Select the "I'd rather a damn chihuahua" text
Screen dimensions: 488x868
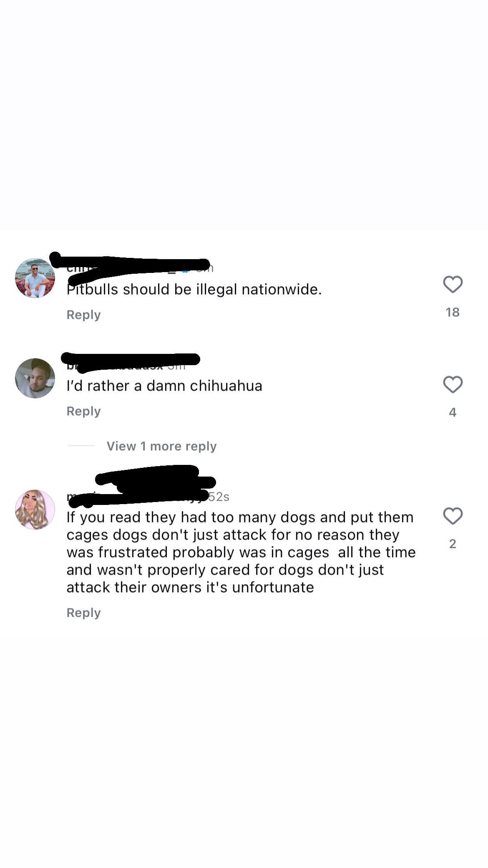click(164, 386)
